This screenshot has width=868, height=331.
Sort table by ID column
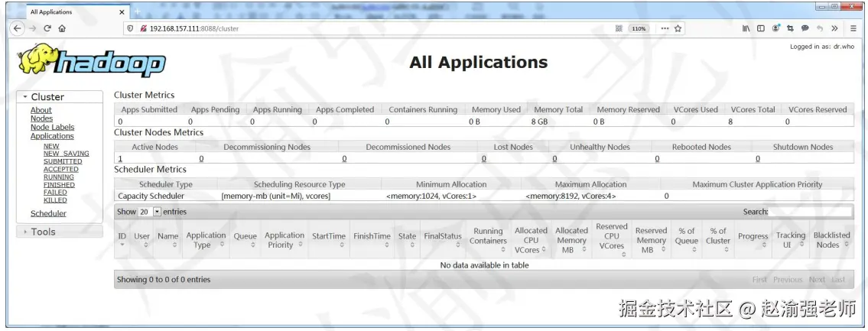click(x=122, y=240)
